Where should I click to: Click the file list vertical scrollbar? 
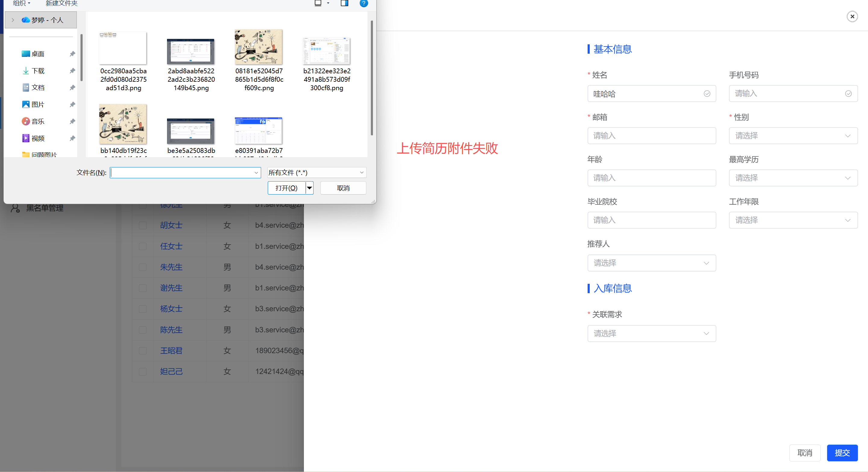click(372, 78)
